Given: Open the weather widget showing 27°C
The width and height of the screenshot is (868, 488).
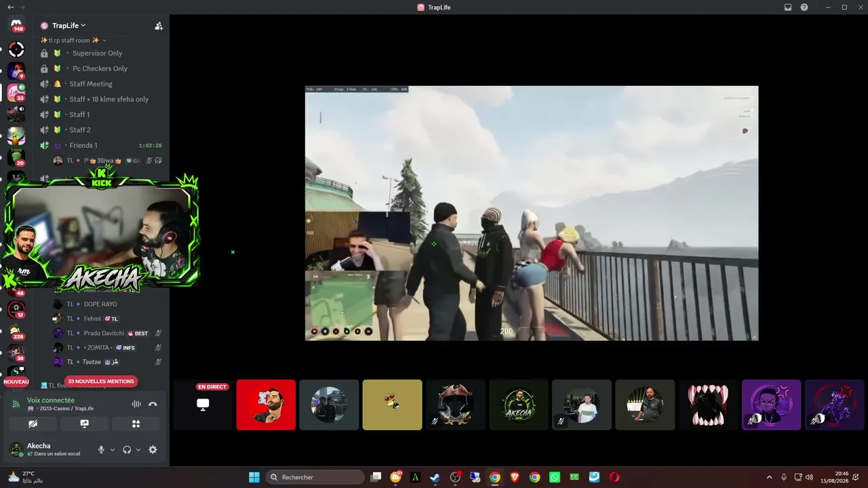Looking at the screenshot, I should click(25, 477).
